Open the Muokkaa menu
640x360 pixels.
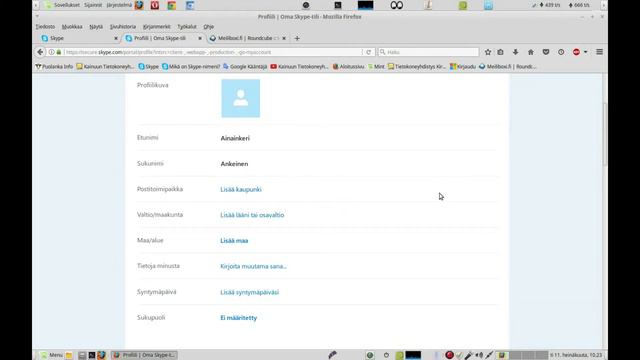[x=72, y=27]
